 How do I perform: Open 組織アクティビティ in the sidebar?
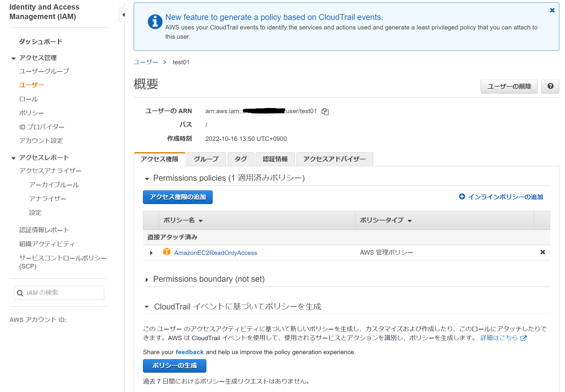[47, 244]
